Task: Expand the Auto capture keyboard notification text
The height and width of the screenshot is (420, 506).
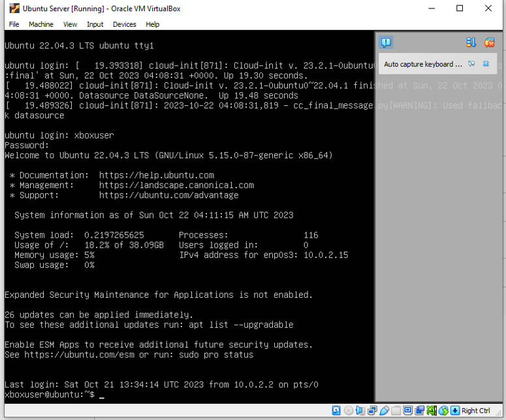Action: [422, 64]
